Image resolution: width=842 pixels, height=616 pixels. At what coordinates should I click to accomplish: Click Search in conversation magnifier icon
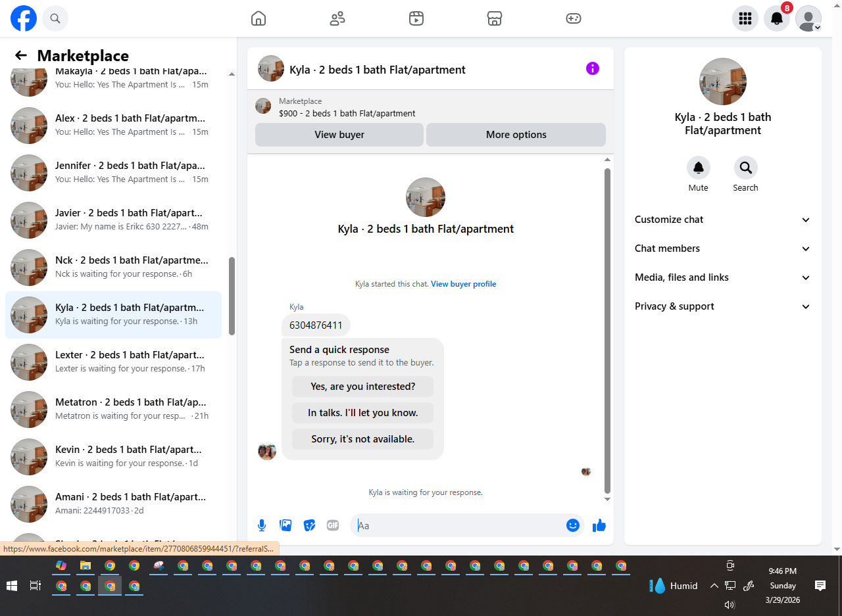coord(746,168)
